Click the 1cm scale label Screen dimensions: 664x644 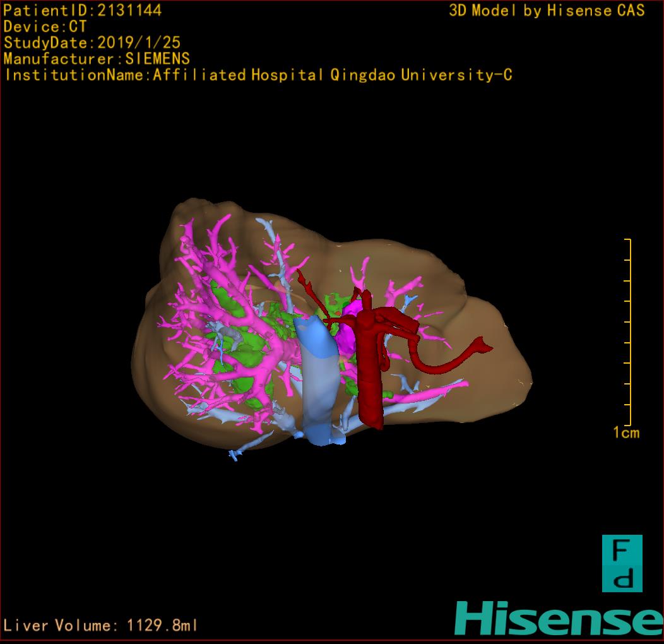(625, 432)
